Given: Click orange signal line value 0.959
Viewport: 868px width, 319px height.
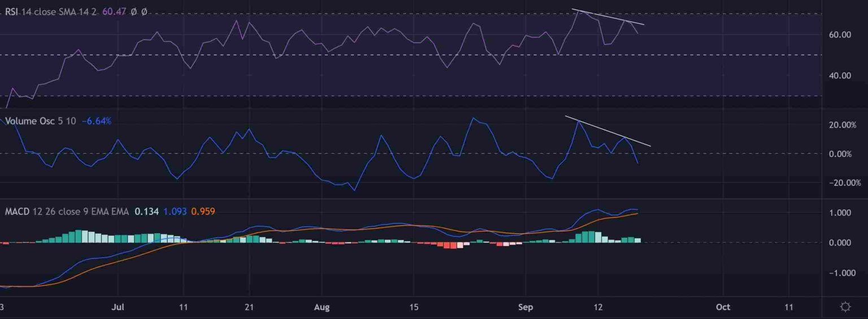Looking at the screenshot, I should tap(203, 212).
